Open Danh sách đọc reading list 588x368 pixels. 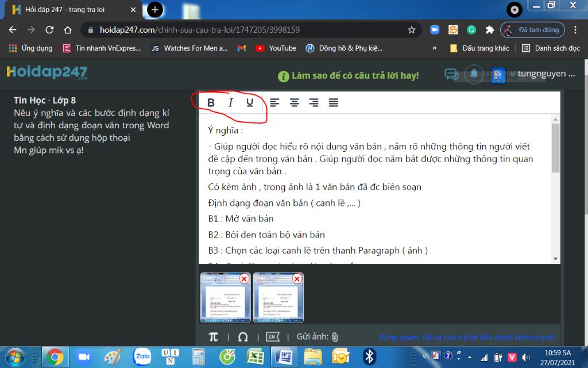click(551, 48)
